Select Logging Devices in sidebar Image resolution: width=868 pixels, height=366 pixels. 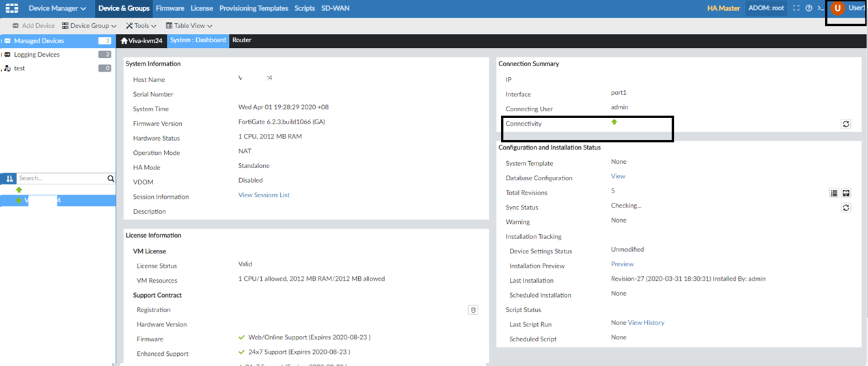pos(57,55)
